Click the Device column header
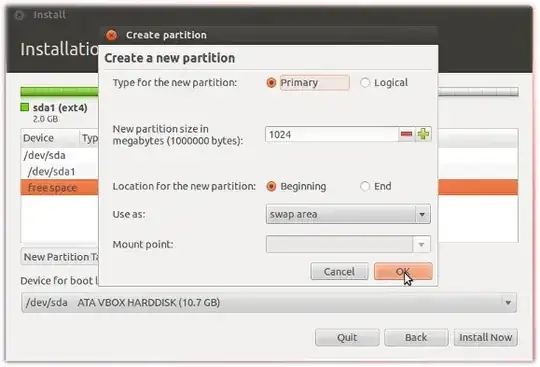 coord(50,138)
